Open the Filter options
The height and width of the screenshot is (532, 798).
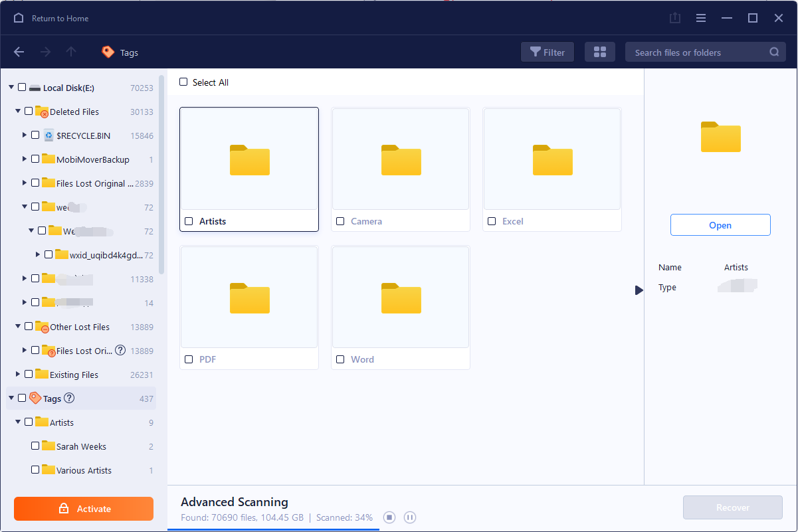(x=547, y=51)
